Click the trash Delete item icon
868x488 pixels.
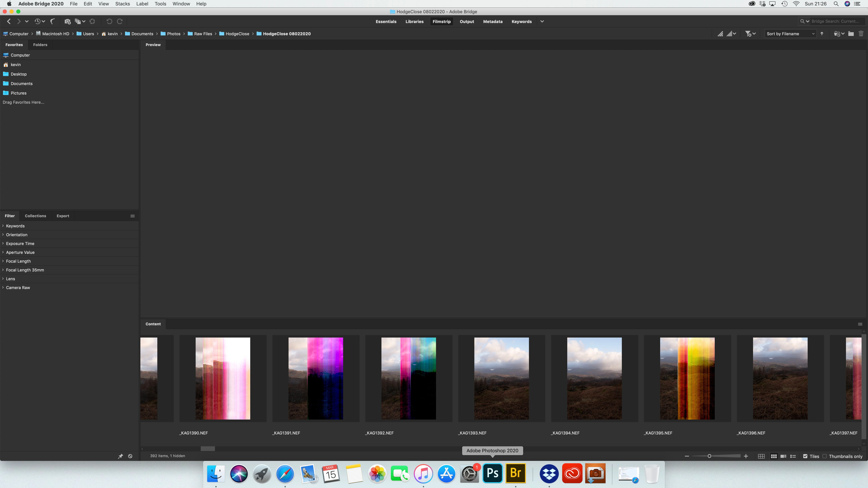pos(861,34)
